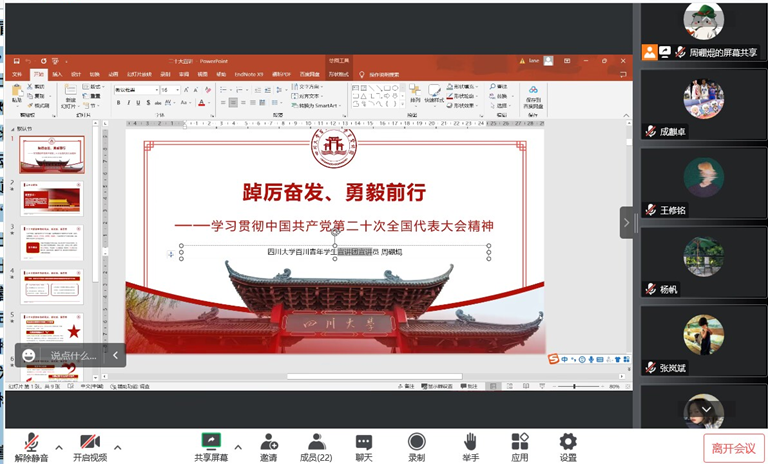Click the red 离开会议 leave button
Image resolution: width=768 pixels, height=464 pixels.
(733, 448)
